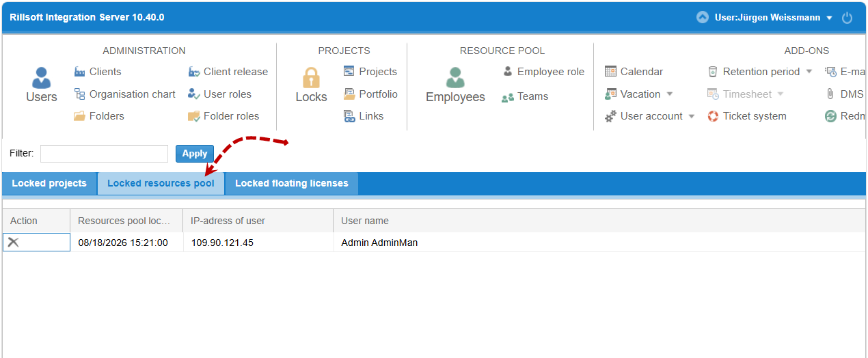Open the user Jürgen Weissmann menu arrow
The image size is (868, 358).
point(829,18)
